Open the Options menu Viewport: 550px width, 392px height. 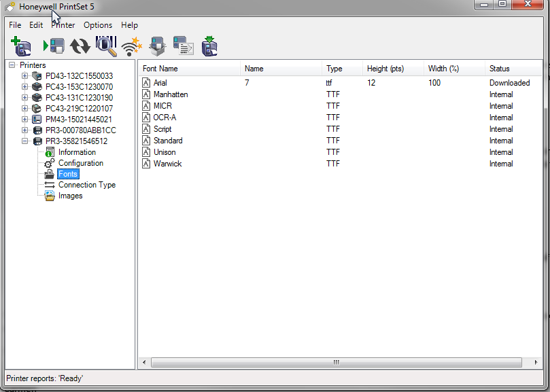click(x=98, y=25)
